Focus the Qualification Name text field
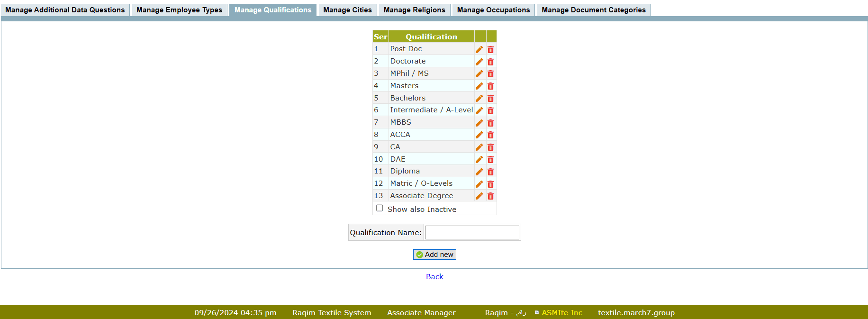Image resolution: width=868 pixels, height=319 pixels. pos(472,232)
